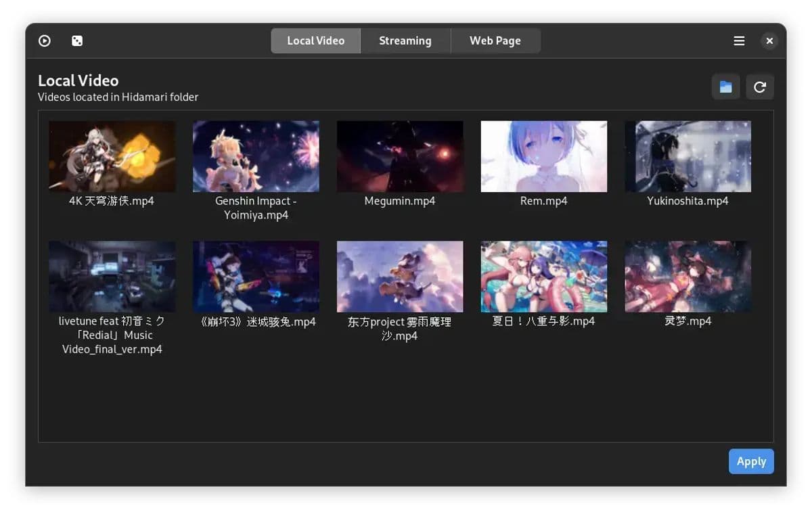Select the 《崩坏3》迷城骇兔.mp4 thumbnail
This screenshot has width=812, height=514.
[256, 277]
